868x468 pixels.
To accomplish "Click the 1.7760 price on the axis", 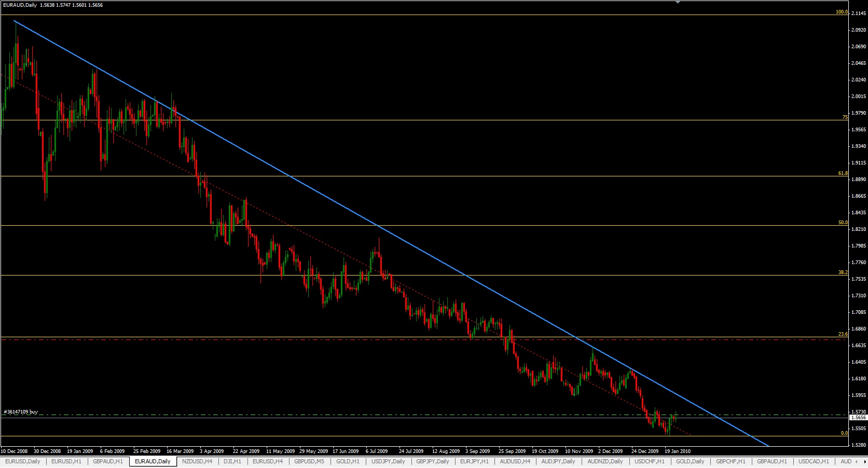I will pos(859,263).
